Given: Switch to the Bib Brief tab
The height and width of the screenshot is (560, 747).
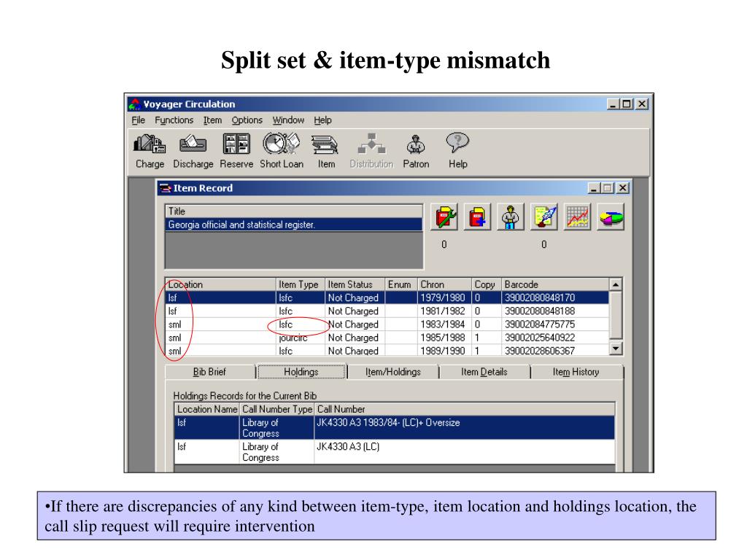Looking at the screenshot, I should [x=209, y=372].
